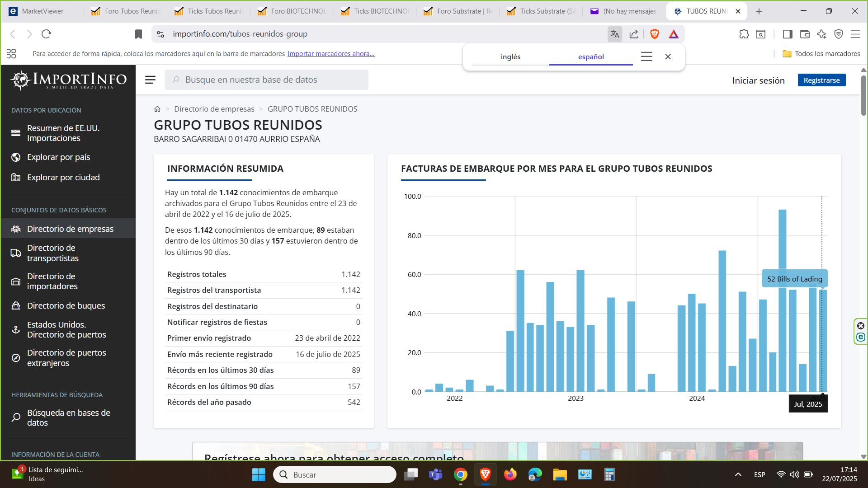Image resolution: width=868 pixels, height=488 pixels.
Task: Click Directorio de empresas breadcrumb
Action: [214, 109]
